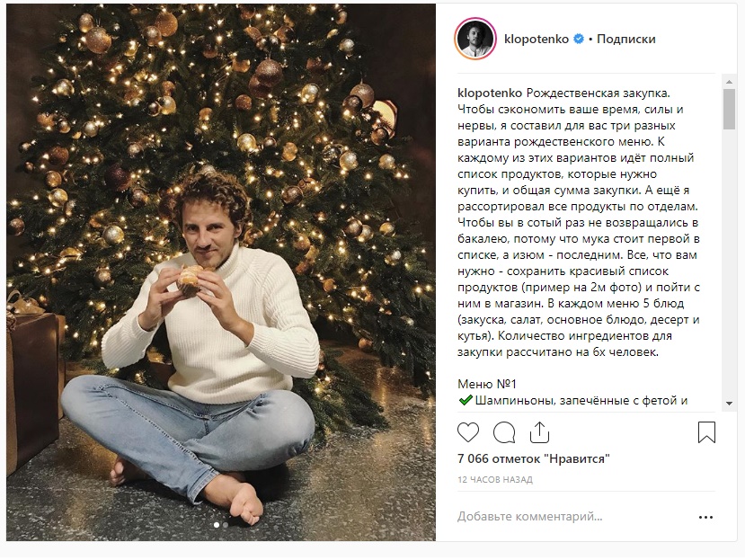
Task: Click the blue verified badge next to klopotenko
Action: 578,38
